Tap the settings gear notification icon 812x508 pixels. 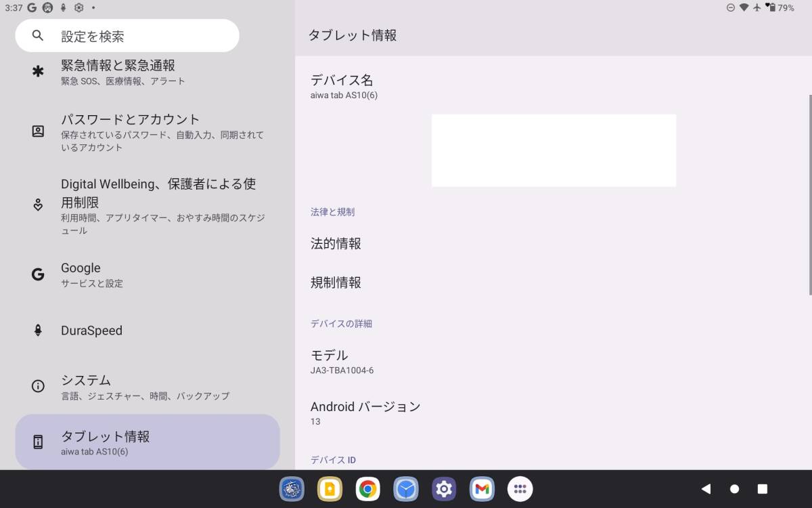tap(79, 8)
